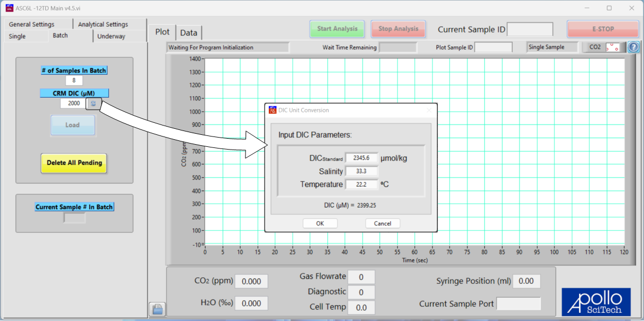Click the DIC unit conversion icon
The width and height of the screenshot is (644, 321).
coord(93,103)
